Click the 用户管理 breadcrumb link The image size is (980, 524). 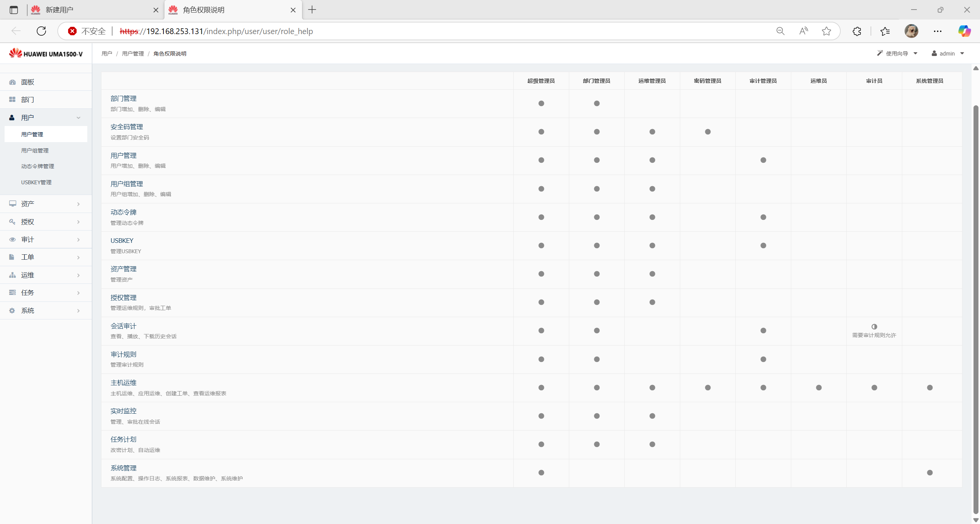click(133, 54)
